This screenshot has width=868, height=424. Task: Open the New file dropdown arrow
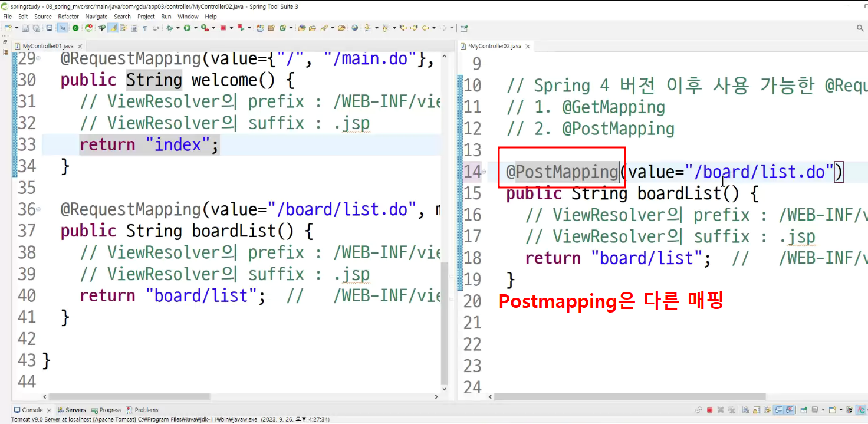point(17,28)
